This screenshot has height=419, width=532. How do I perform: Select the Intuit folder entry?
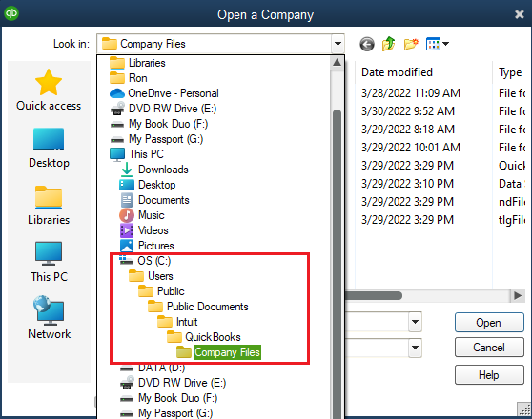(x=177, y=322)
